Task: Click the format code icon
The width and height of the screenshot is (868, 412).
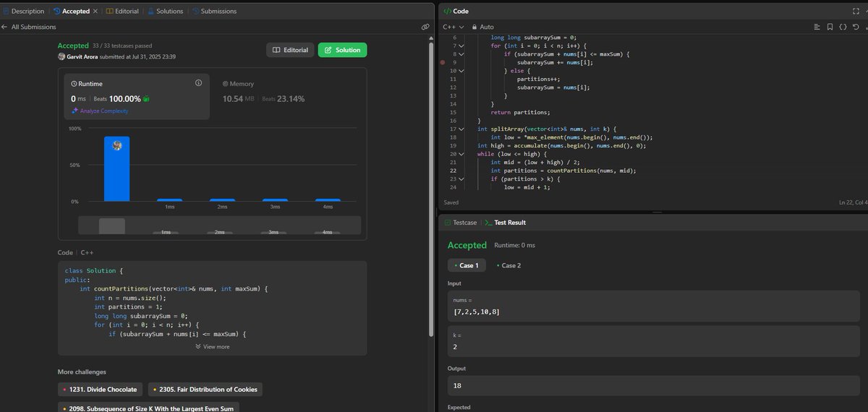Action: (817, 27)
